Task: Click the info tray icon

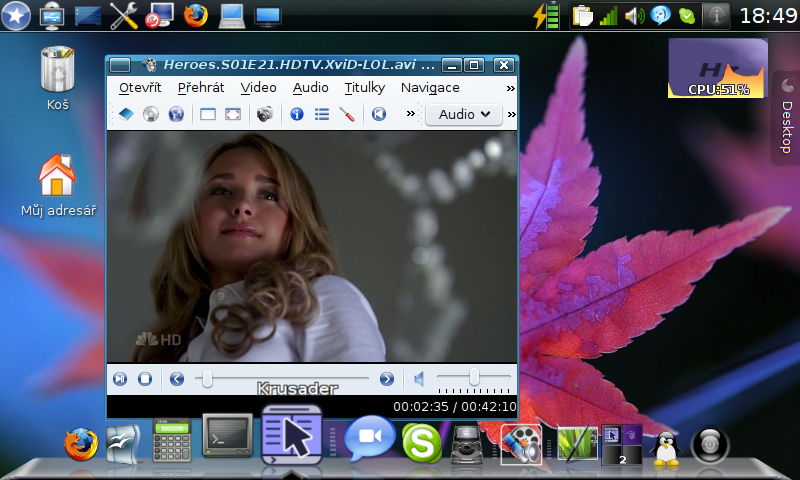Action: [715, 16]
